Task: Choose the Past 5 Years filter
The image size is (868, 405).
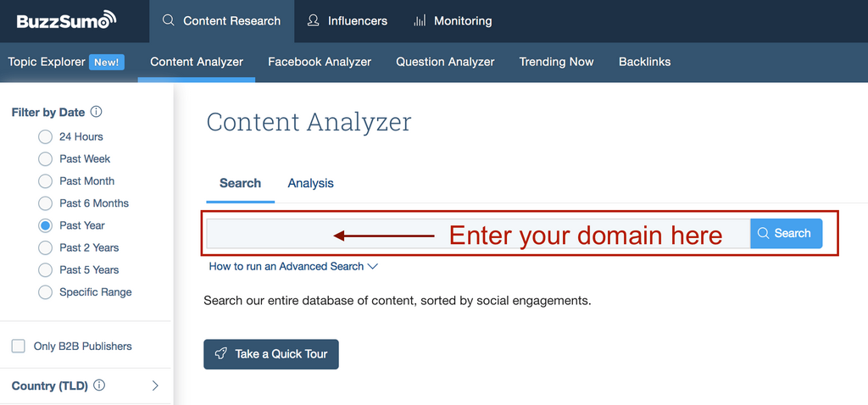Action: [x=46, y=269]
